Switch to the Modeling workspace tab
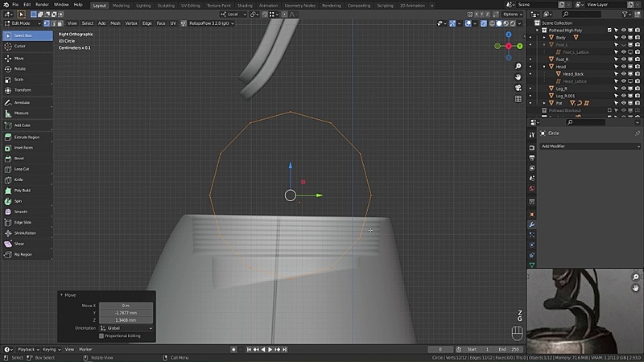 [x=121, y=6]
